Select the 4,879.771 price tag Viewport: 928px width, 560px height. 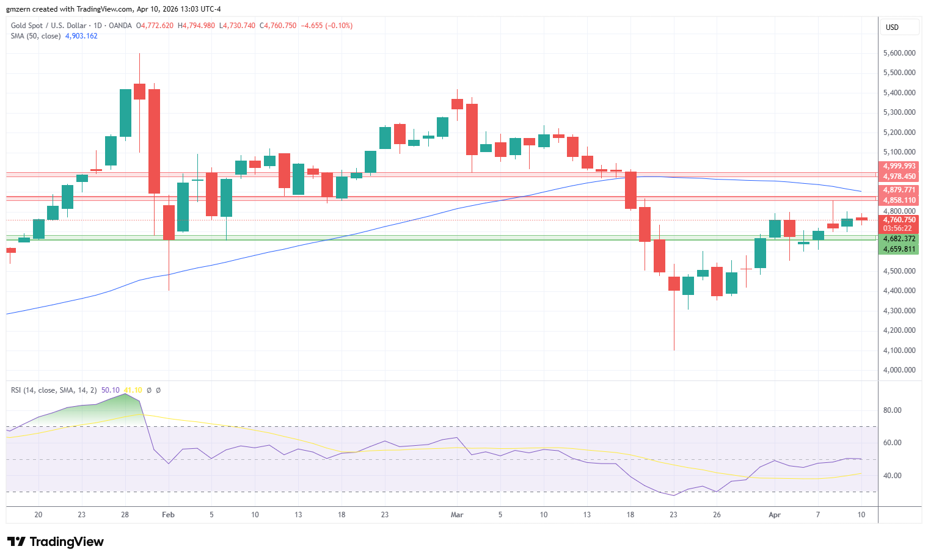[x=899, y=190]
